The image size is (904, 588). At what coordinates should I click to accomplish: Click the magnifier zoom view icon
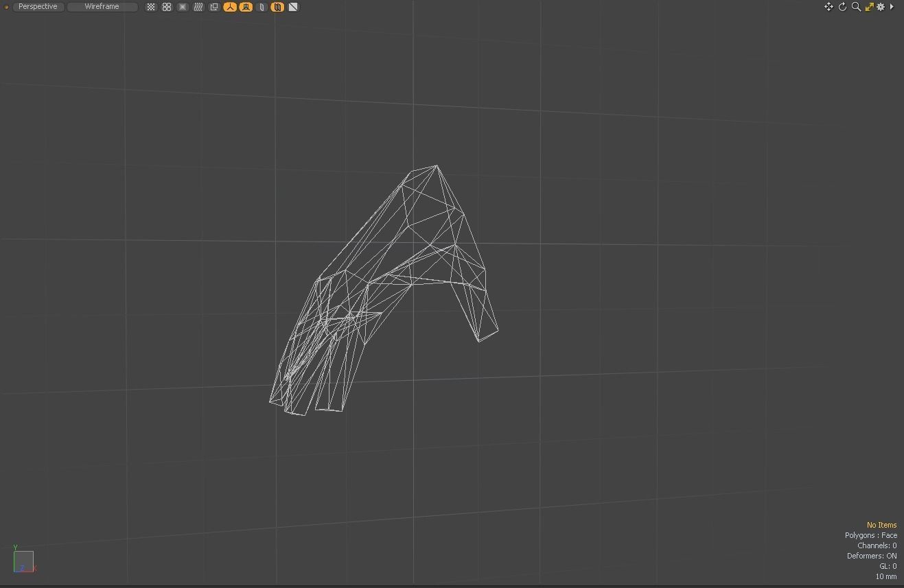pyautogui.click(x=856, y=7)
